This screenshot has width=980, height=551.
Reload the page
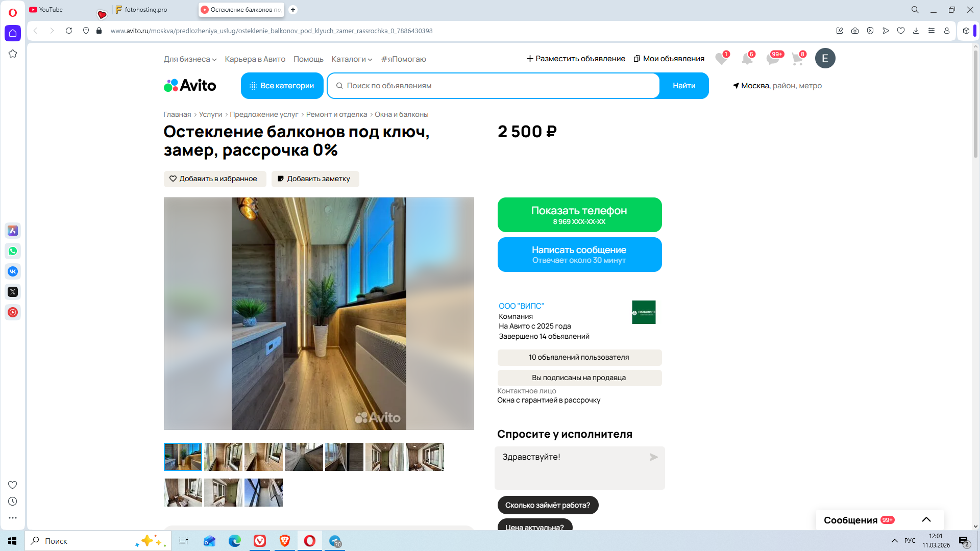pyautogui.click(x=69, y=31)
